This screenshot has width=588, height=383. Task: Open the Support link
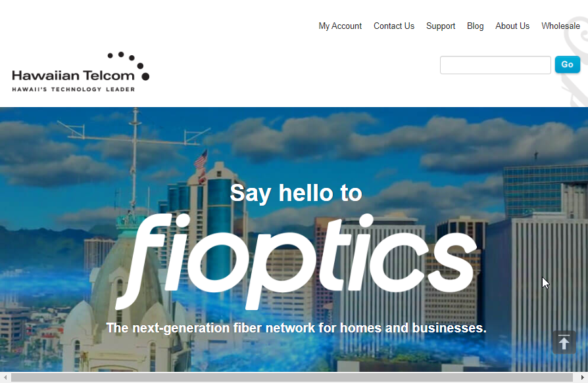[x=440, y=26]
